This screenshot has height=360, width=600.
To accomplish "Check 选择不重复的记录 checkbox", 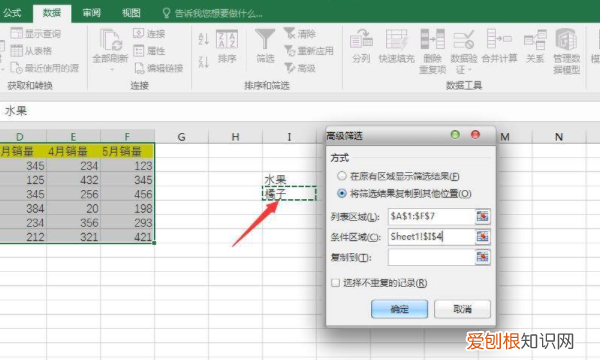I will (x=336, y=283).
